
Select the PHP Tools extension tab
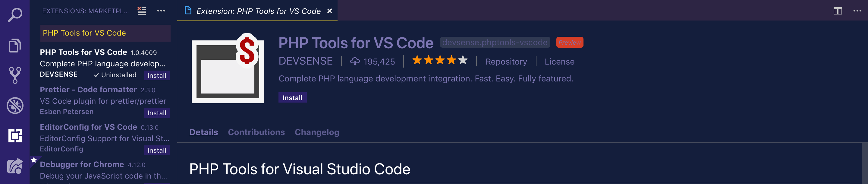257,11
